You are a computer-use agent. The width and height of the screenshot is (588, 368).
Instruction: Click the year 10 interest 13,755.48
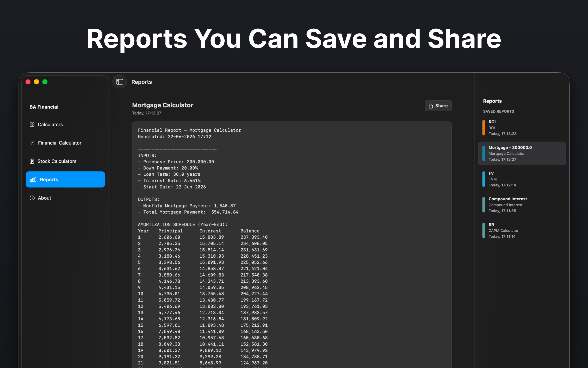coord(212,294)
